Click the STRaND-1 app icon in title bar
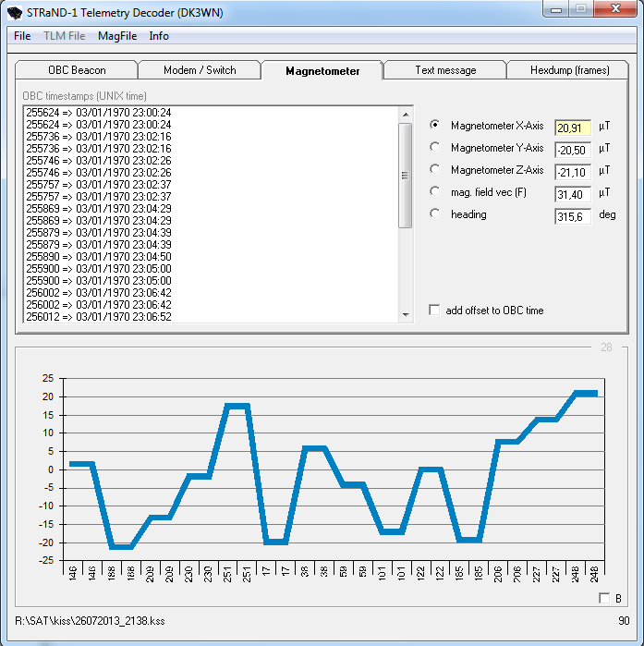Screen dimensions: 644x646 point(15,12)
